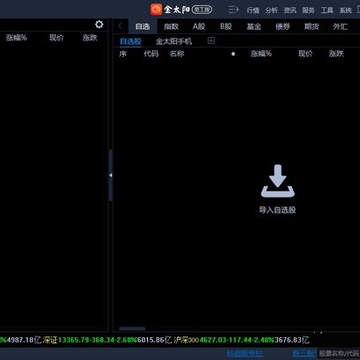Click the back chevron before 自选 tab
The width and height of the screenshot is (360, 360).
(120, 26)
